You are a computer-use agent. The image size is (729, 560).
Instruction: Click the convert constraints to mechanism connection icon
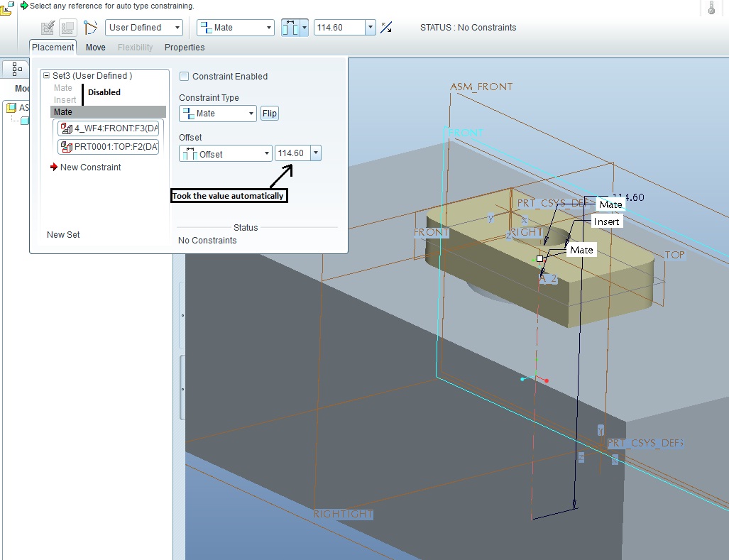(x=90, y=28)
